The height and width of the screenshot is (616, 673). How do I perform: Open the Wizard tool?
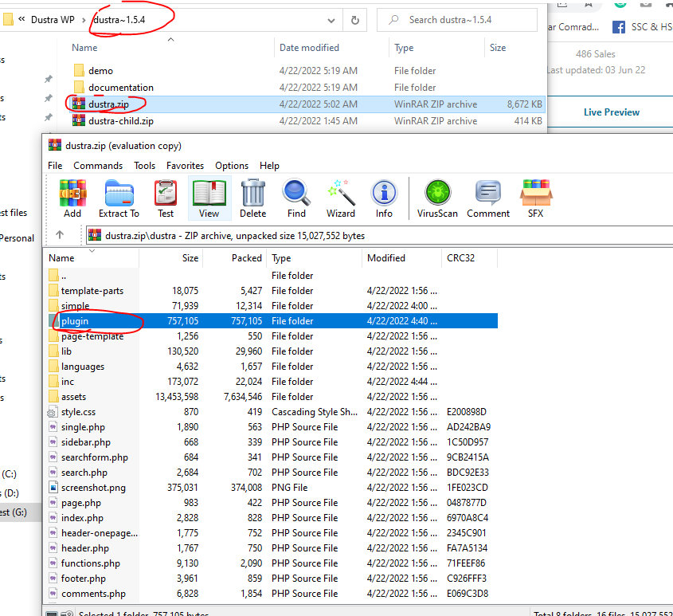coord(341,198)
